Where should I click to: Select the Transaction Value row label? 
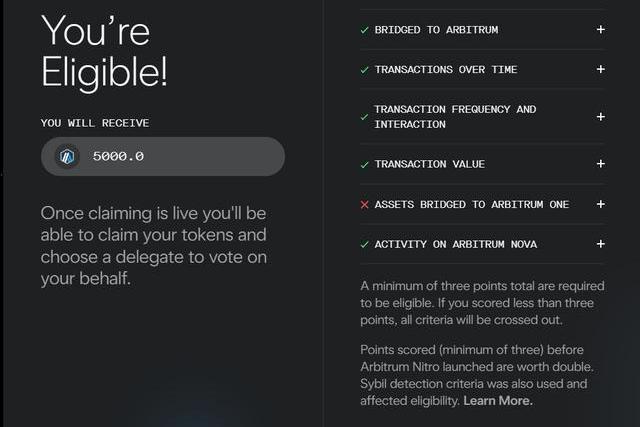pos(429,164)
